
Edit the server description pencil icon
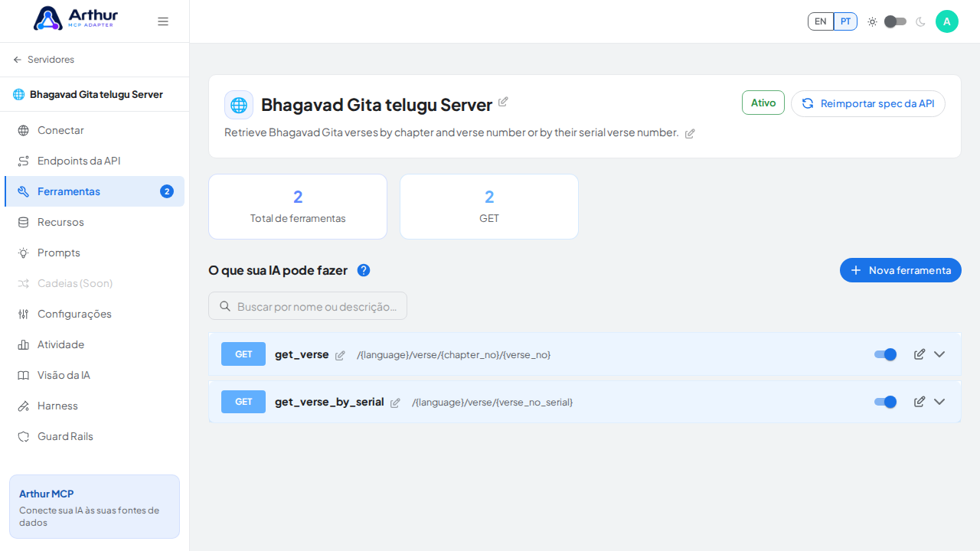click(x=690, y=133)
